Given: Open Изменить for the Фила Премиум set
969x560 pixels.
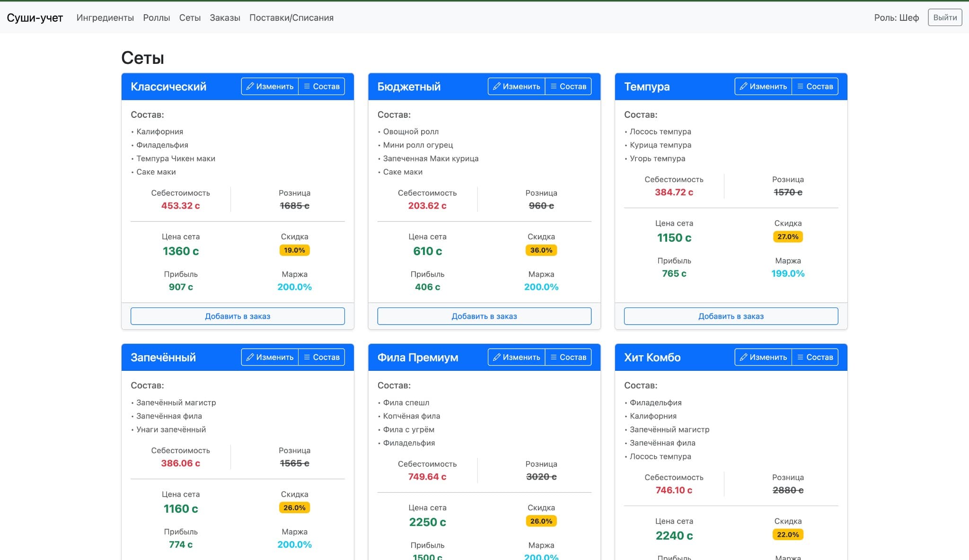Looking at the screenshot, I should [x=516, y=357].
